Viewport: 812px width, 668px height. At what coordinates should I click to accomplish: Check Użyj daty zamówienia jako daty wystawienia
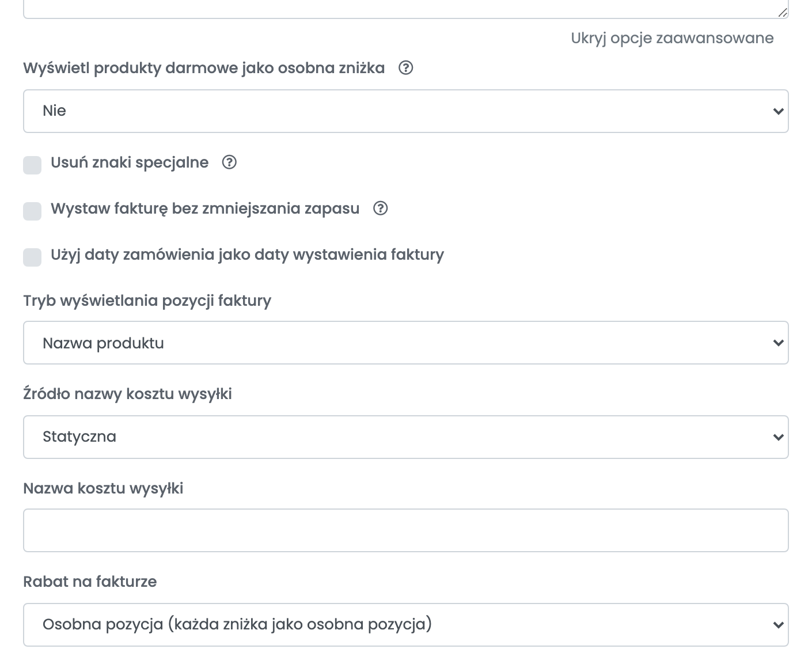pyautogui.click(x=32, y=257)
